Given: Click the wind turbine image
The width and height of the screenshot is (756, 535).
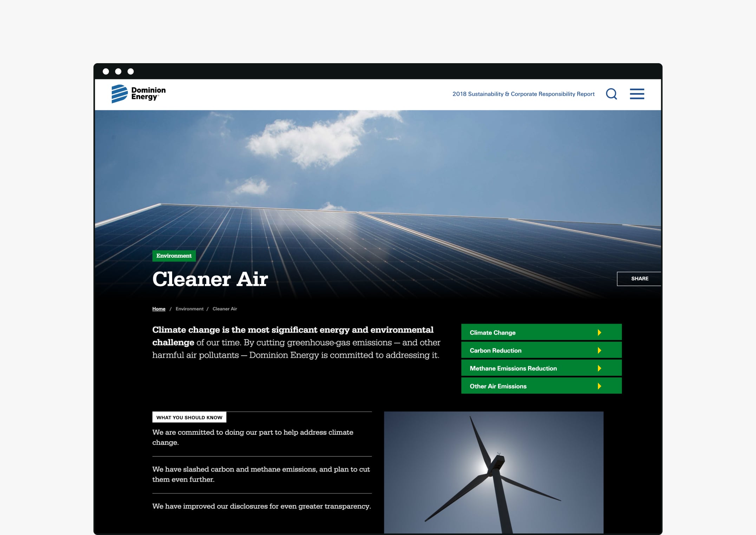Looking at the screenshot, I should [494, 473].
